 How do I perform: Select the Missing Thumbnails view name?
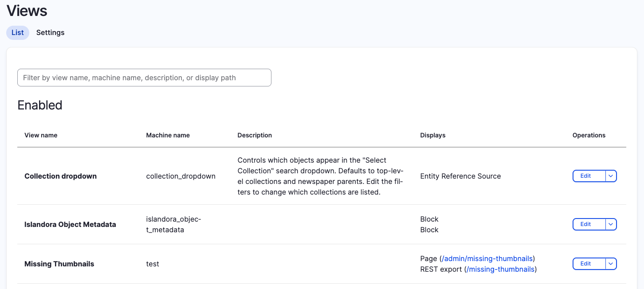point(59,264)
